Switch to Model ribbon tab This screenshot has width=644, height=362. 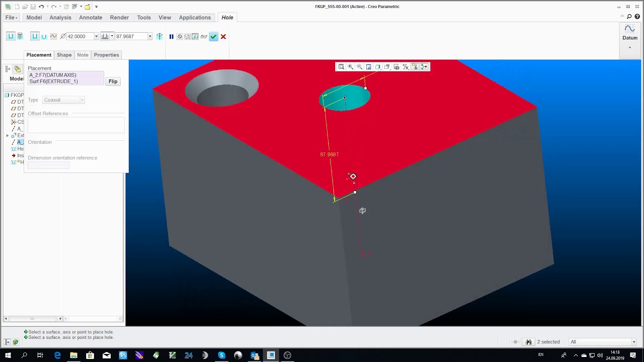[34, 18]
